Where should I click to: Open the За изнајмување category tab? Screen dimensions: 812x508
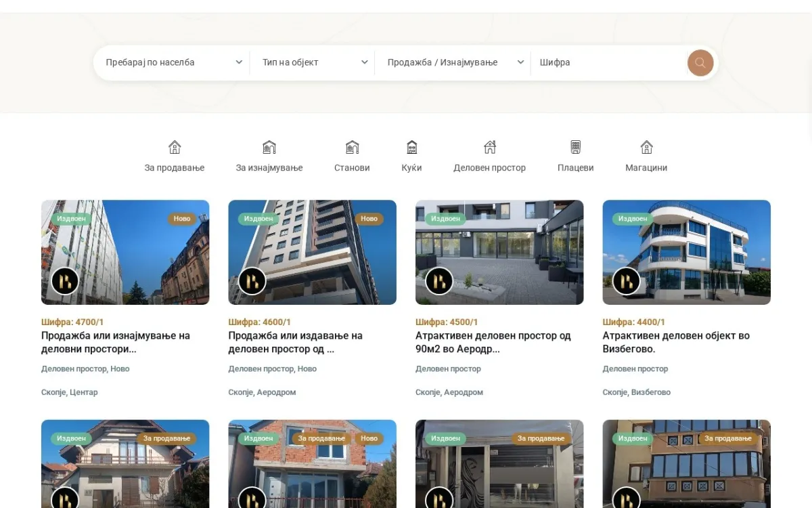[269, 156]
